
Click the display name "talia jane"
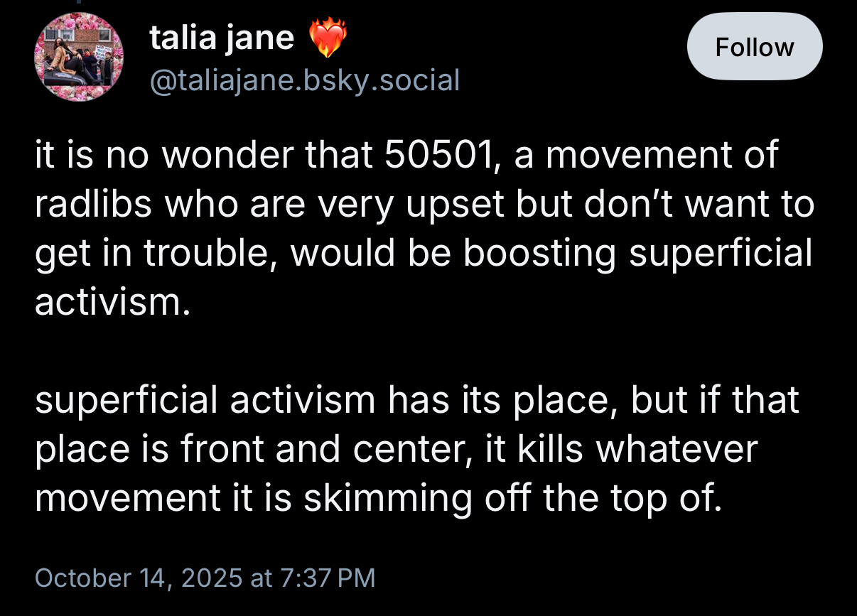221,38
